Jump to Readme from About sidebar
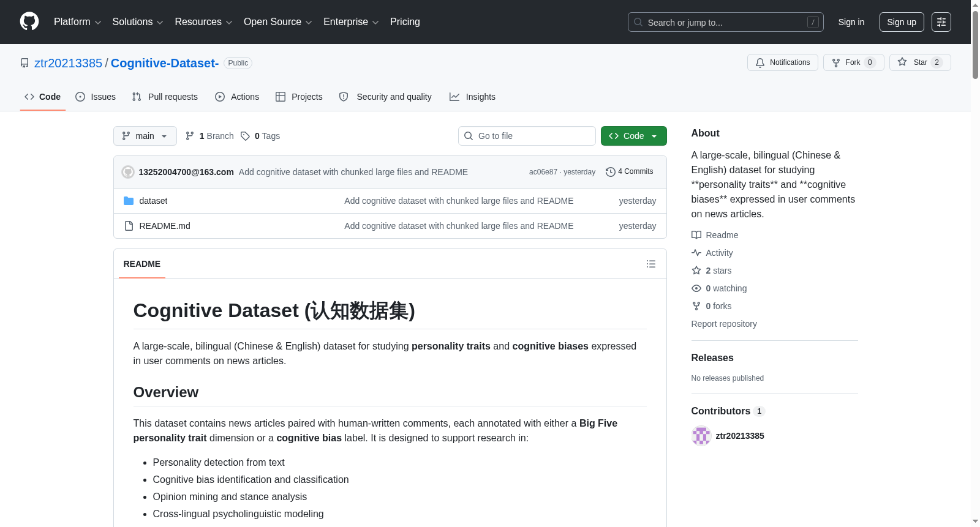This screenshot has height=527, width=980. (x=715, y=235)
